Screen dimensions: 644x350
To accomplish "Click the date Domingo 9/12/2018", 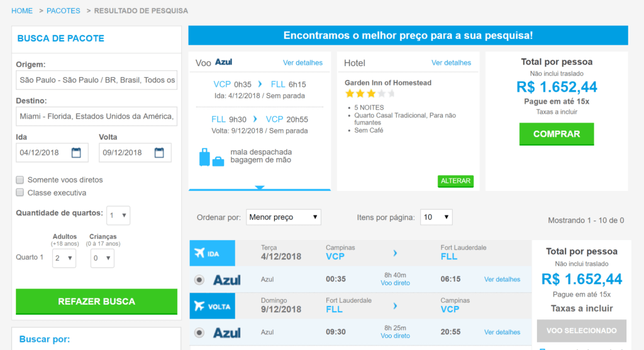I will click(x=281, y=305).
